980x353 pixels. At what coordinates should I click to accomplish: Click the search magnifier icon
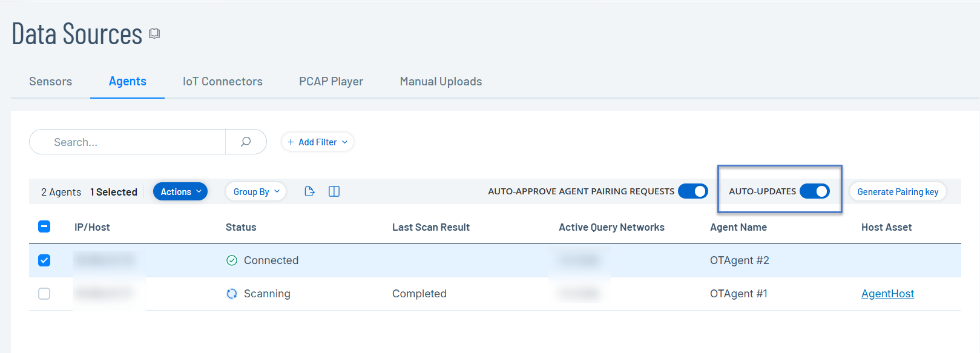pos(246,142)
